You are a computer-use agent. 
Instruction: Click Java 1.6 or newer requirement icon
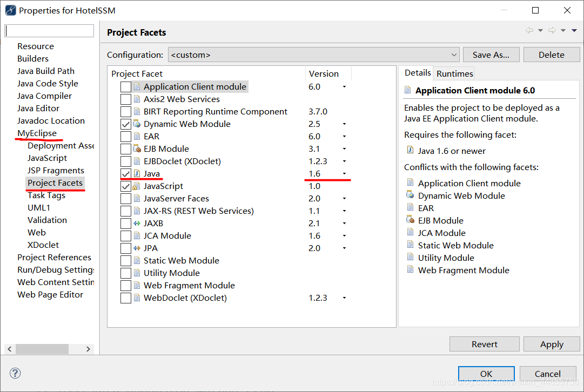tap(410, 150)
